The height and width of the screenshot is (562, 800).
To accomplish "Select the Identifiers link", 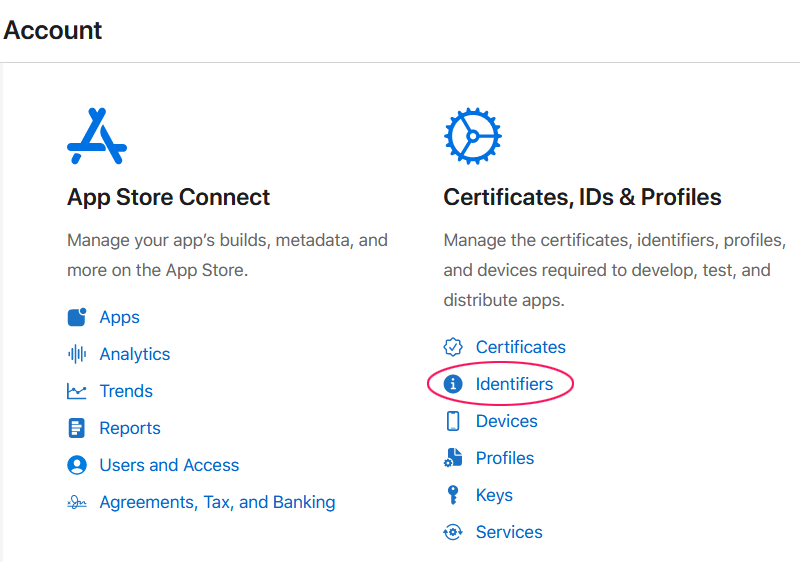I will point(514,384).
